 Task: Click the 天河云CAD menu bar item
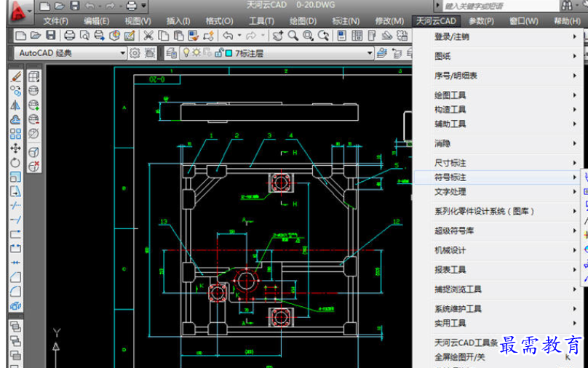coord(436,21)
